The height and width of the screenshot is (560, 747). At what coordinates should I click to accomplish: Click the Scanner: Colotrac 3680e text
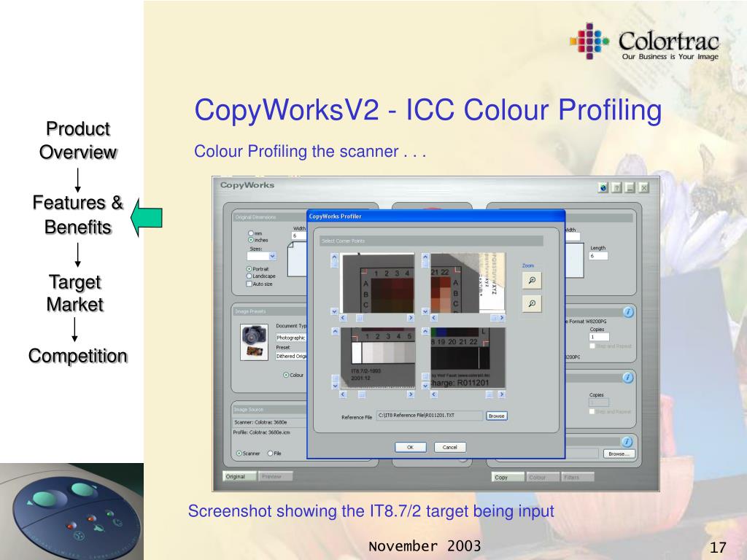click(x=260, y=422)
